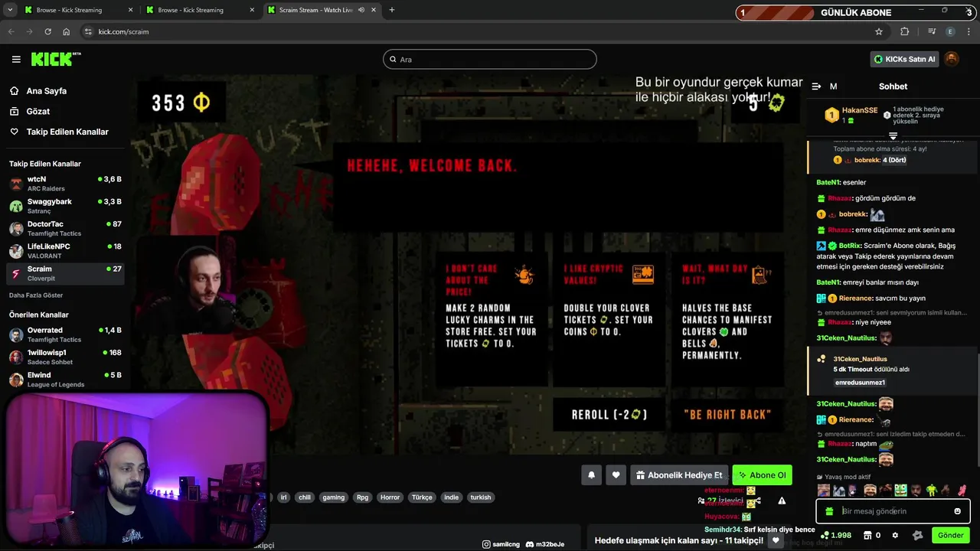The height and width of the screenshot is (551, 980).
Task: Click HakanSSE in the gift leaderboard
Action: [x=860, y=110]
